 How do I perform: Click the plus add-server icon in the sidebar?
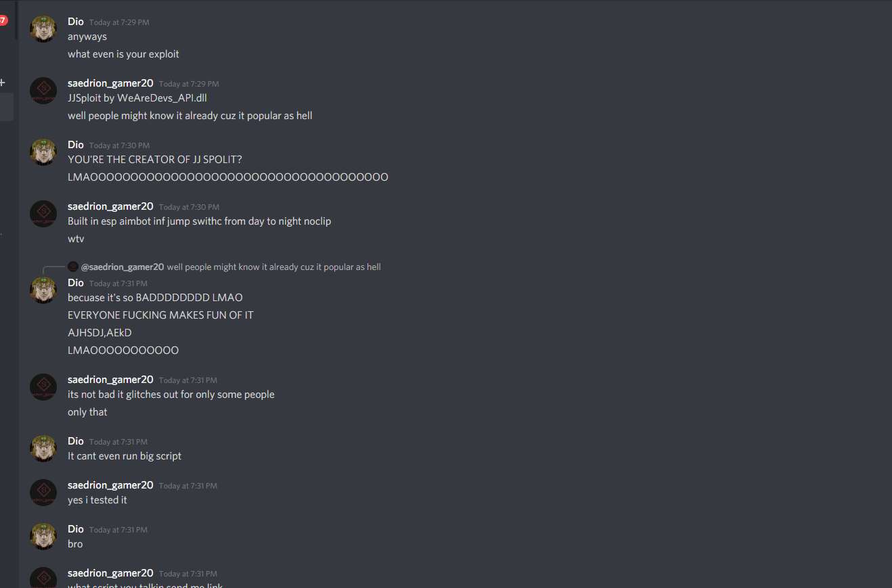point(2,83)
